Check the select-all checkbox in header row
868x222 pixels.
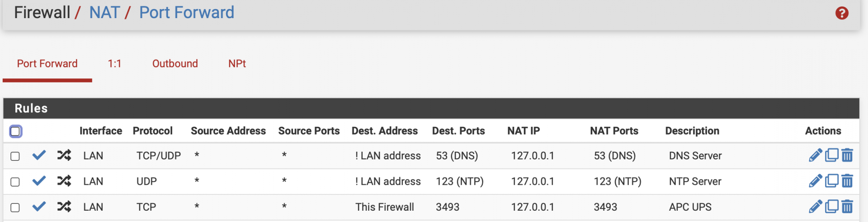[15, 131]
